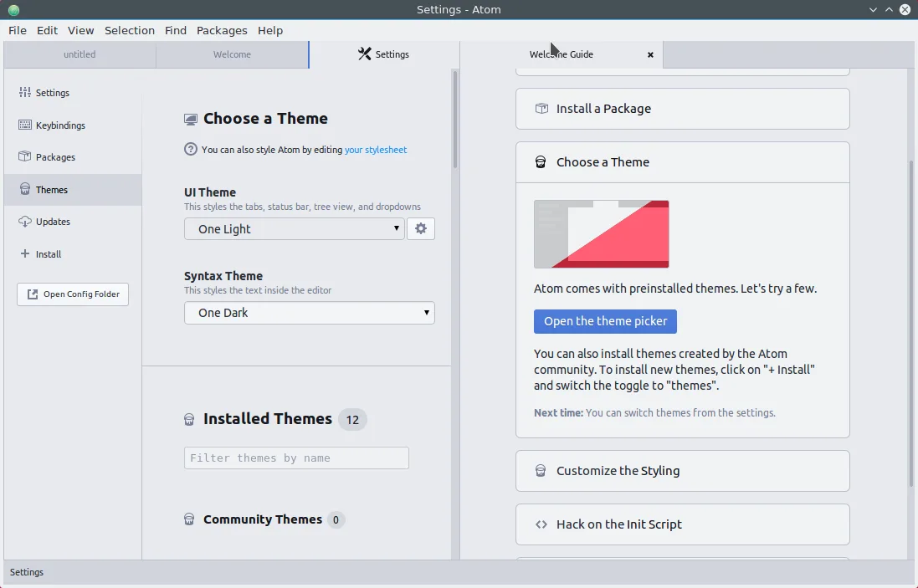The width and height of the screenshot is (918, 588).
Task: Click the code brackets icon for Init Script
Action: 541,524
